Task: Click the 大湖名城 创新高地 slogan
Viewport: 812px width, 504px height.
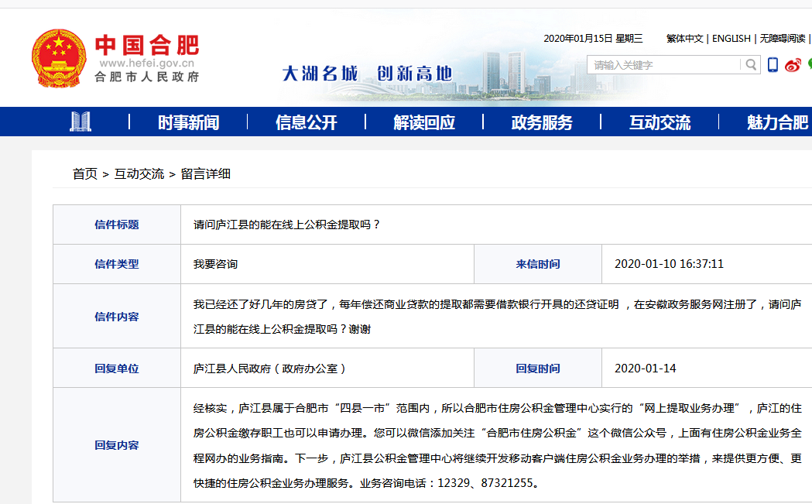Action: point(367,74)
